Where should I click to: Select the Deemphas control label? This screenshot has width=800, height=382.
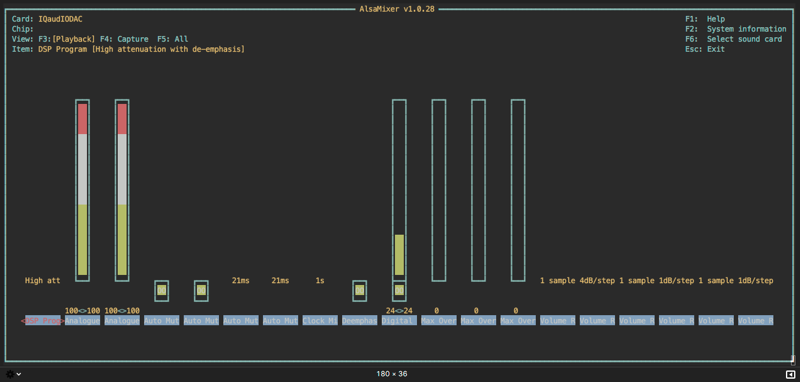click(360, 321)
